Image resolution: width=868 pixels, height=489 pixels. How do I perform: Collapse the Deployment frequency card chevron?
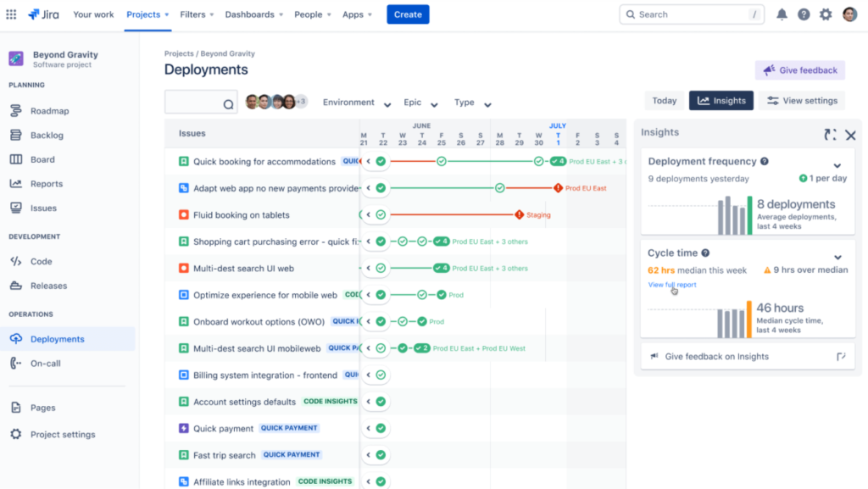click(838, 165)
